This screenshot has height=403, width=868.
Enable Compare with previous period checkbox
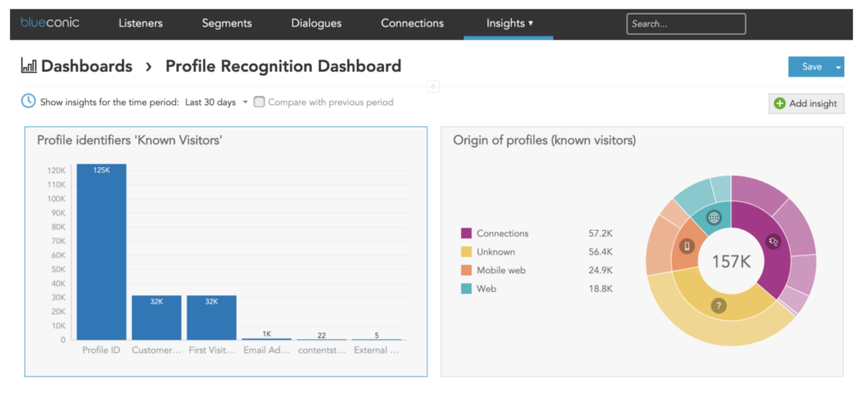pos(260,102)
